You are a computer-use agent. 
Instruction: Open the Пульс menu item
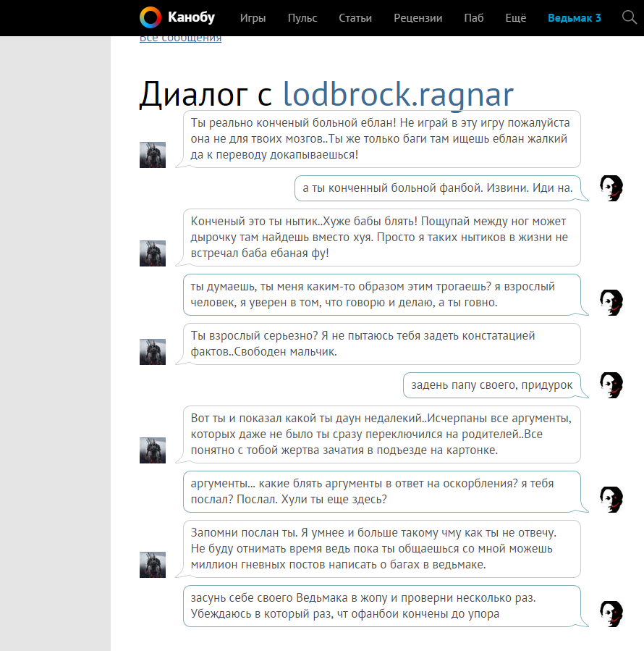[302, 18]
